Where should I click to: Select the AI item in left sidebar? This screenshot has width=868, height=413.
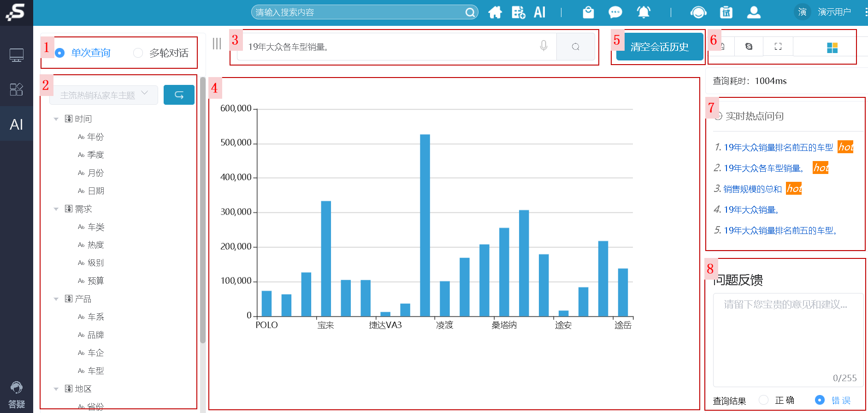[x=17, y=124]
